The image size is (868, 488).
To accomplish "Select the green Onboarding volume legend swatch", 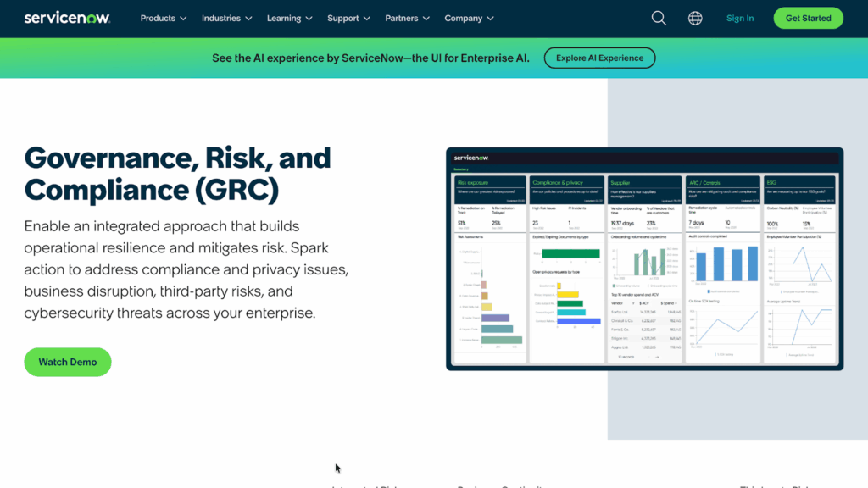I will 613,286.
